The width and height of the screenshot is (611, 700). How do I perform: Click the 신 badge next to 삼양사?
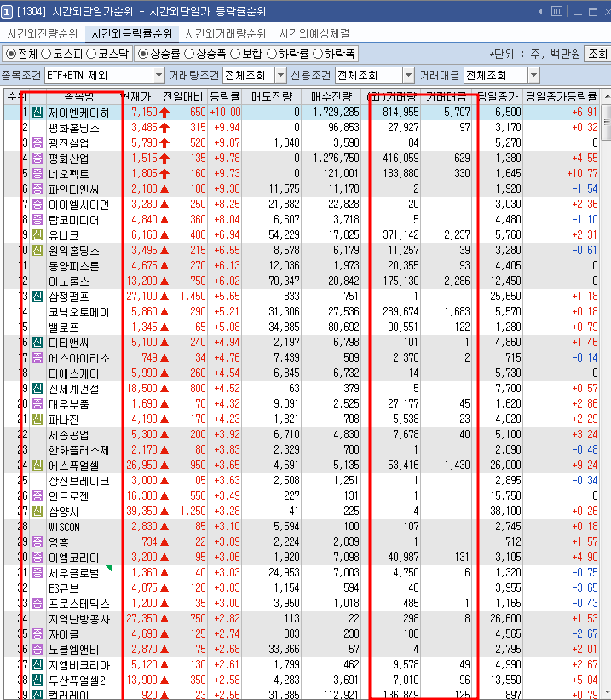point(37,511)
